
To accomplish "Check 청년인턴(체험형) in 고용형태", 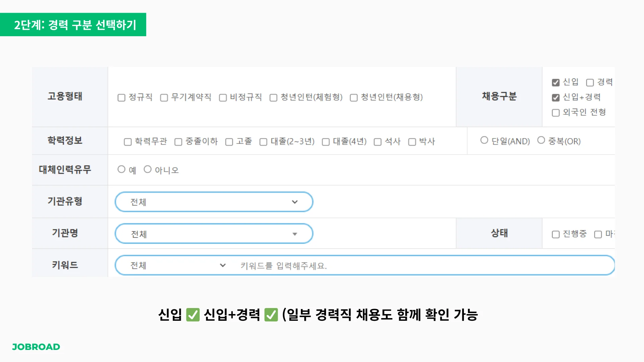I will click(x=273, y=98).
